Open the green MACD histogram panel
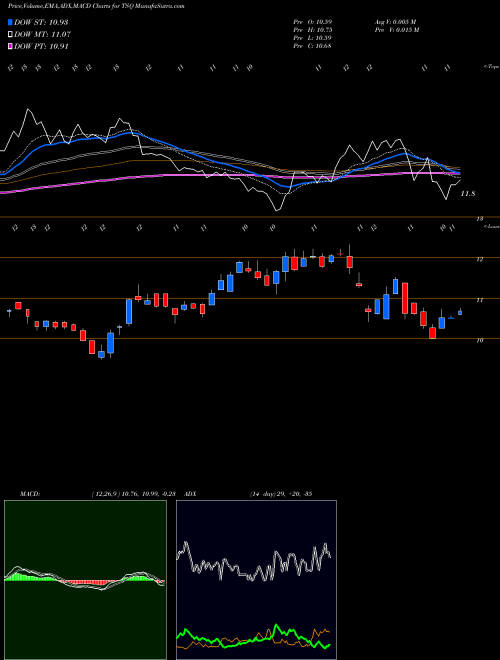This screenshot has width=500, height=660. pos(85,580)
